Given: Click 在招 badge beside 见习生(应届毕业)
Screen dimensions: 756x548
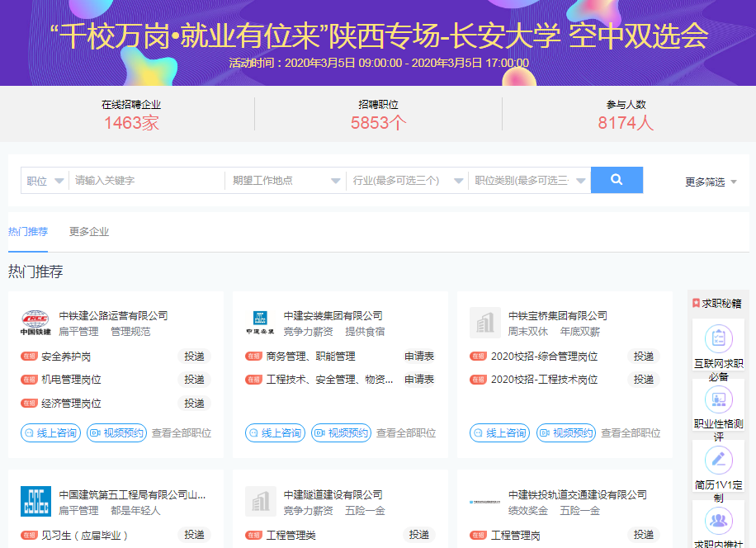Looking at the screenshot, I should pyautogui.click(x=29, y=535).
